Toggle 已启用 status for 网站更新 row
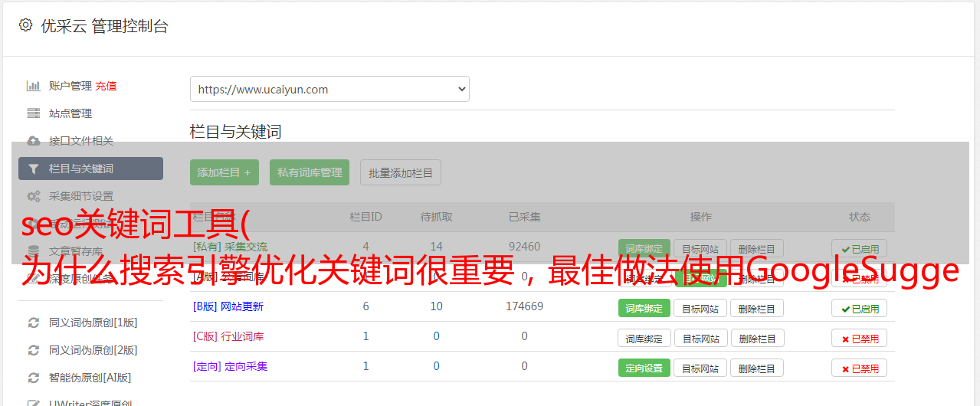Image resolution: width=980 pixels, height=406 pixels. [860, 308]
